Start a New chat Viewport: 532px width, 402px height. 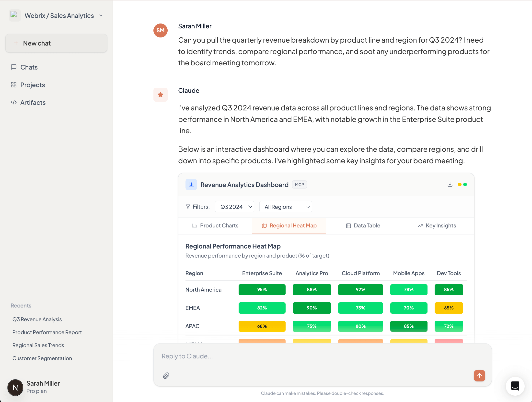[x=56, y=43]
